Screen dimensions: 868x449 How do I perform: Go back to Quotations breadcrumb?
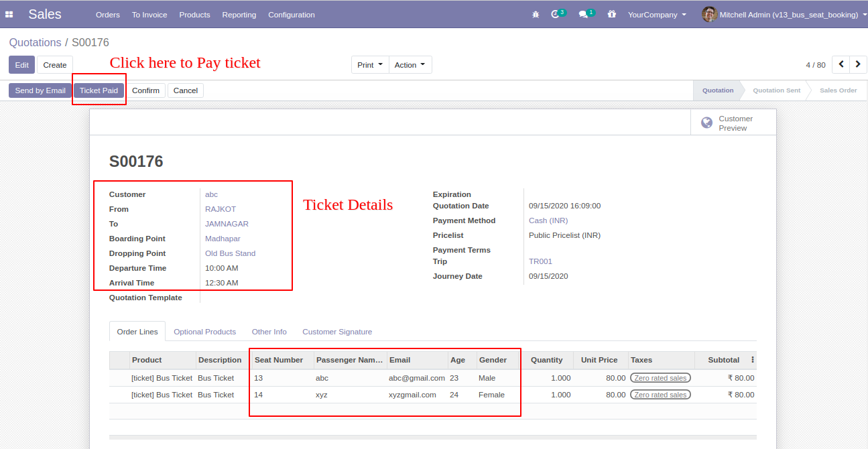click(x=35, y=43)
